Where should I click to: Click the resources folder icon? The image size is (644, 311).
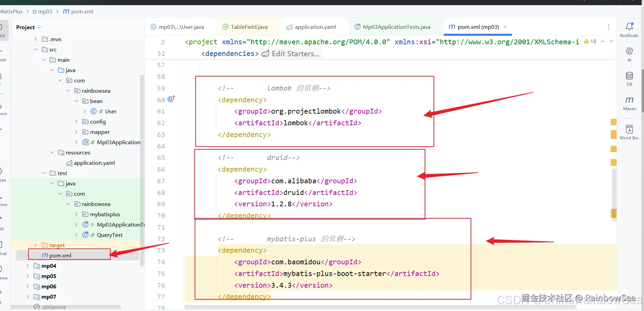(x=61, y=152)
